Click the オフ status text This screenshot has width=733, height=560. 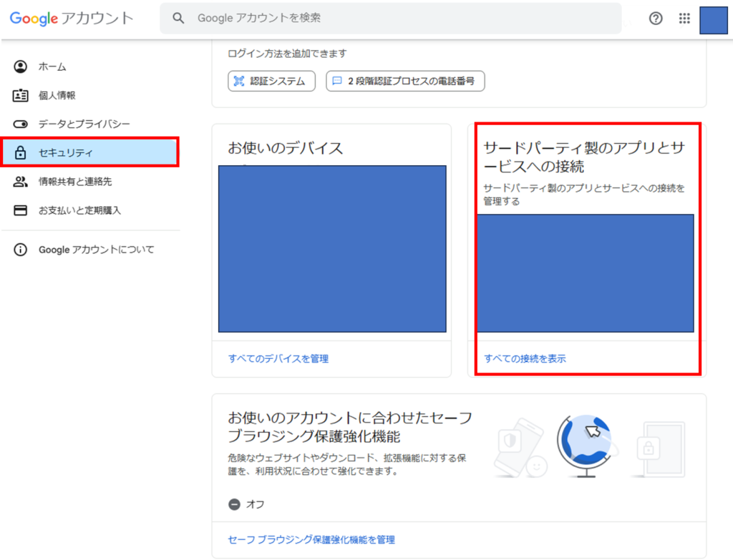point(256,504)
